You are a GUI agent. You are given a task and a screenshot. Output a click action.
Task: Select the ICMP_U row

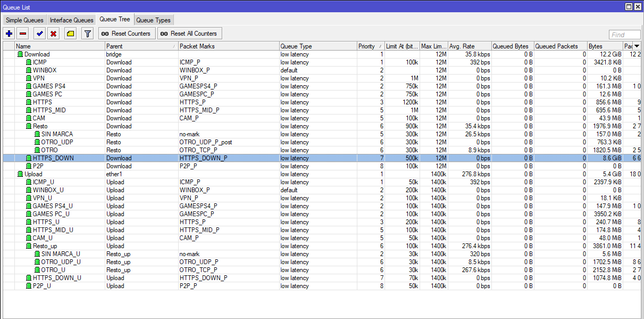[x=321, y=182]
